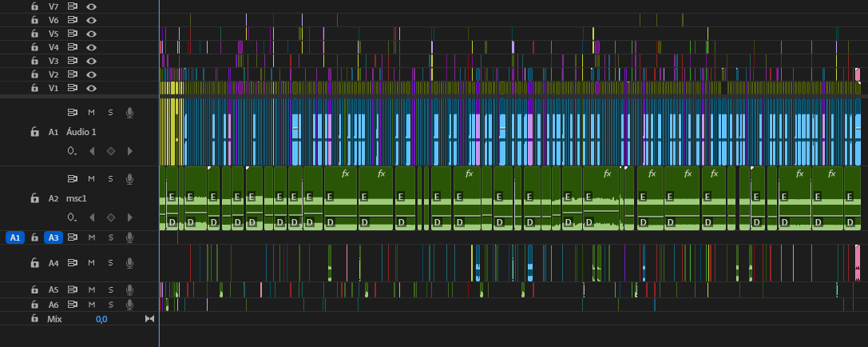This screenshot has width=868, height=347.
Task: Select track name Áudio 1
Action: point(81,132)
